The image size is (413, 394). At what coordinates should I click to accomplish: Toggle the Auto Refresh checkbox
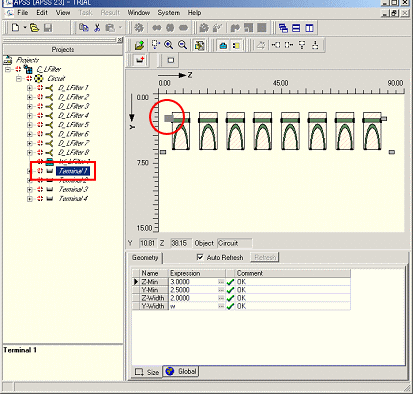tap(200, 257)
